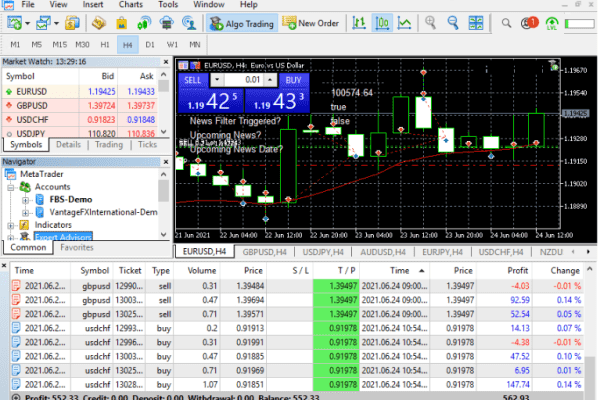Switch chart to candlesticks mode
The image size is (600, 400).
pyautogui.click(x=382, y=23)
